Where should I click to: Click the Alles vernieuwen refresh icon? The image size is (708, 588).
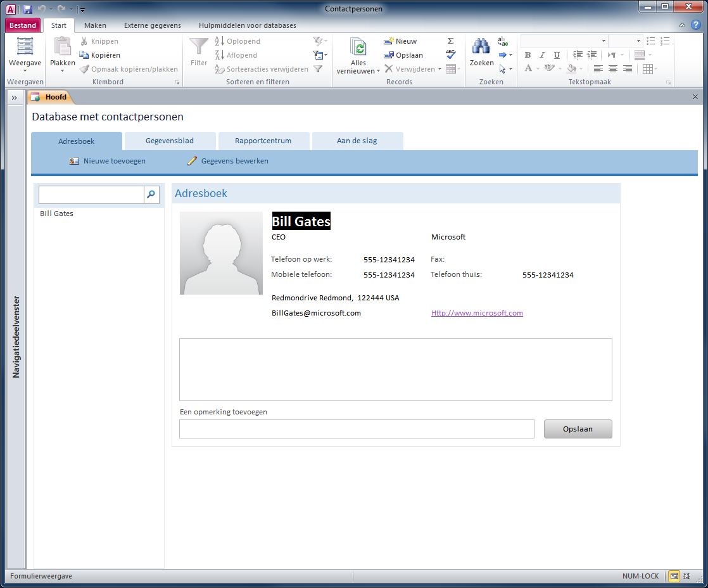coord(358,47)
